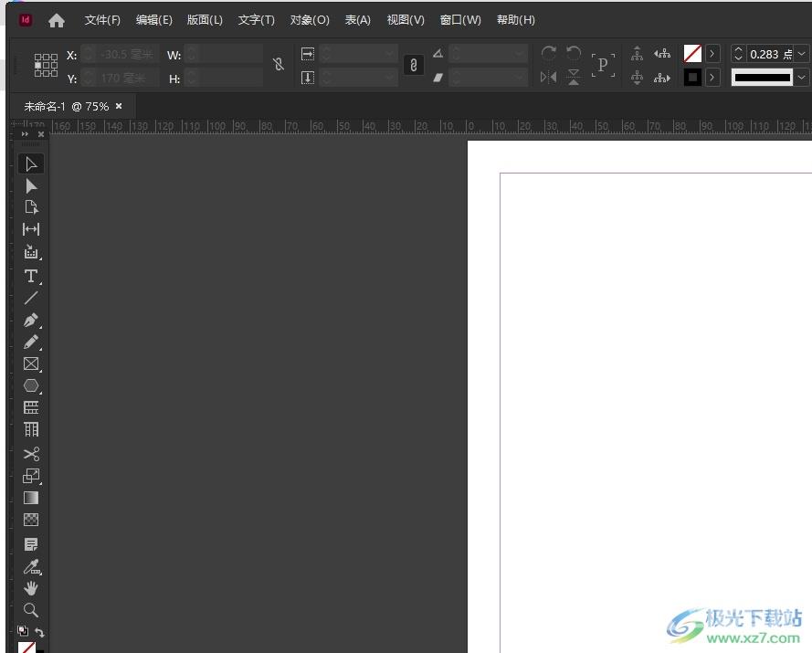Open stroke weight dropdown
The image size is (812, 653).
802,54
